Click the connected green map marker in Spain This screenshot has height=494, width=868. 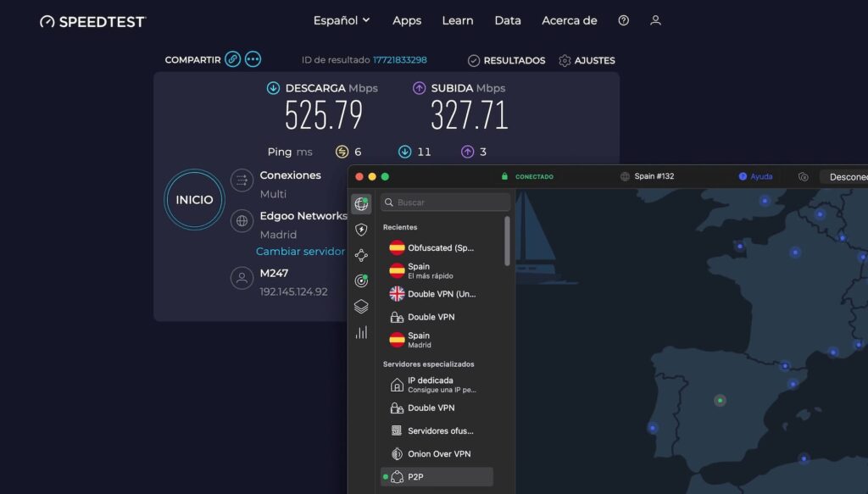(x=720, y=400)
